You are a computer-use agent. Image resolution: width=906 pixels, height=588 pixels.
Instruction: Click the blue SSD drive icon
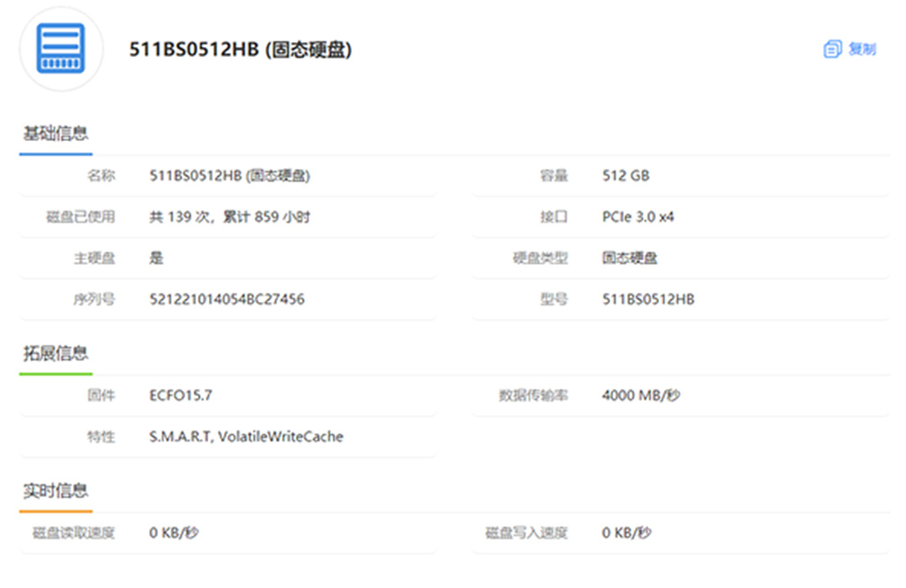pos(60,49)
